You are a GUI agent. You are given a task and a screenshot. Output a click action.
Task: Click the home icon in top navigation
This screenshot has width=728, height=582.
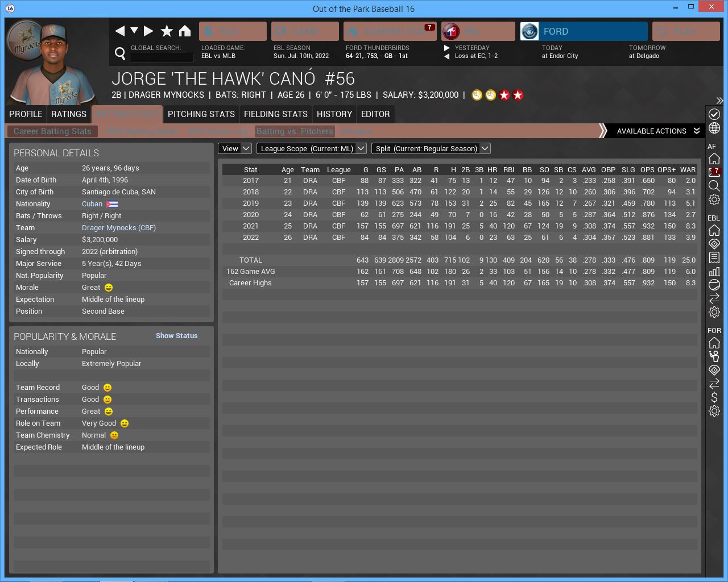point(185,31)
